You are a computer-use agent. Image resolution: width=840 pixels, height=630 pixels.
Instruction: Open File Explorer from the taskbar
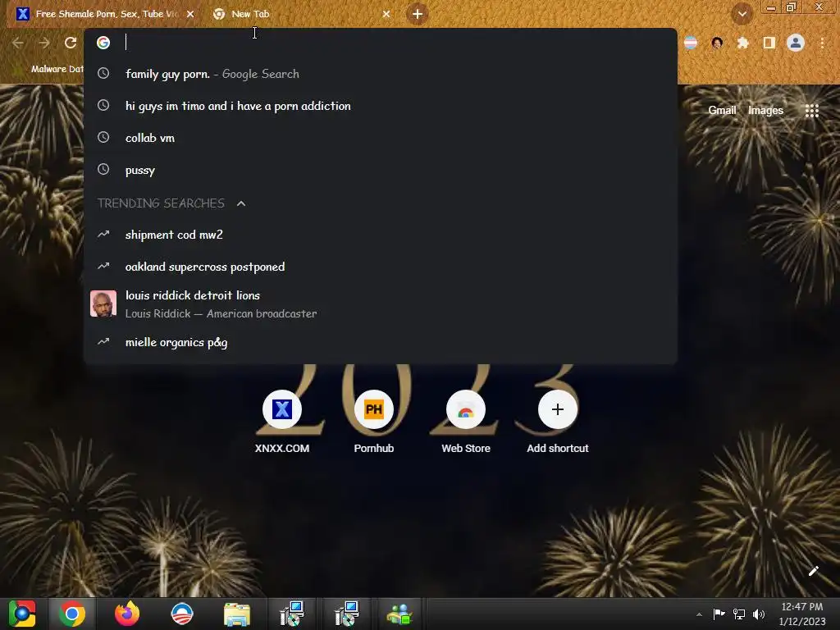click(237, 614)
